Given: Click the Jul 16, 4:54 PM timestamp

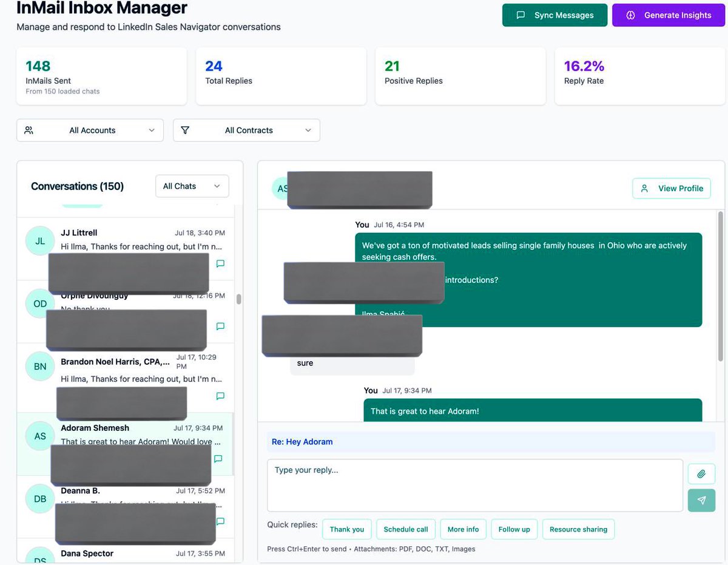Looking at the screenshot, I should pos(399,225).
